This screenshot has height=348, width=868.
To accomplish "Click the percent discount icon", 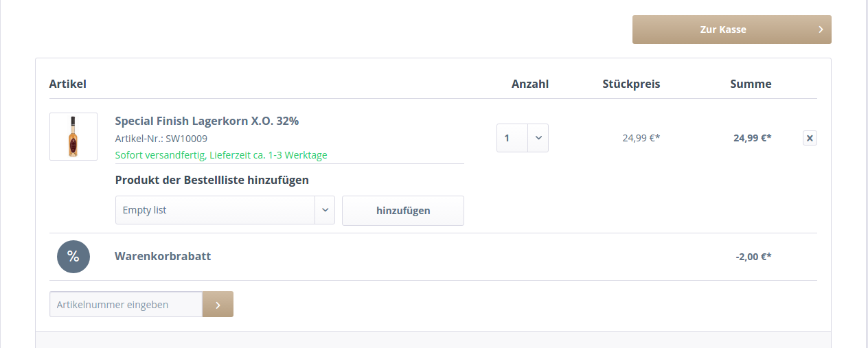I will [73, 257].
